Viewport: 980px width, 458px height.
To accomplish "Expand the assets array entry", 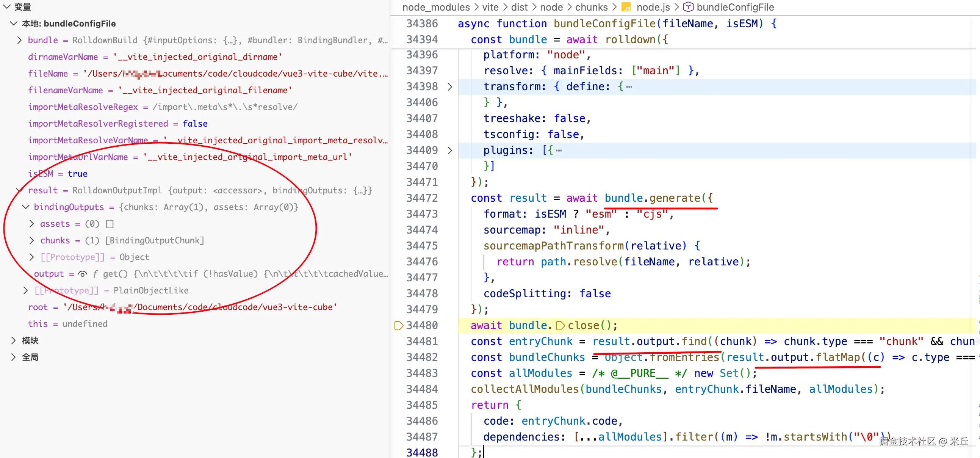I will 31,224.
